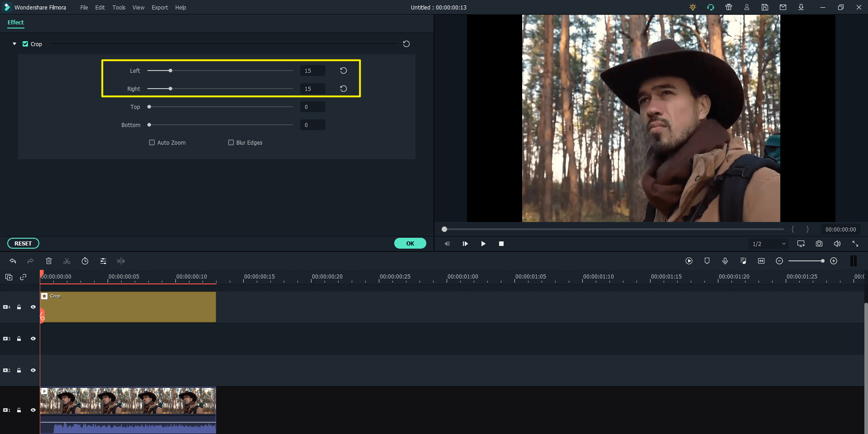The image size is (868, 434).
Task: Lock track 4
Action: [x=19, y=307]
